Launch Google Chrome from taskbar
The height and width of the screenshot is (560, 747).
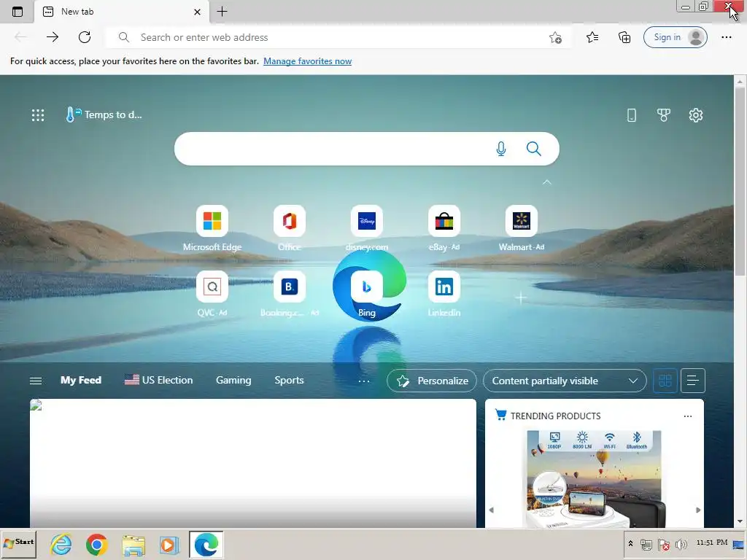pos(97,544)
